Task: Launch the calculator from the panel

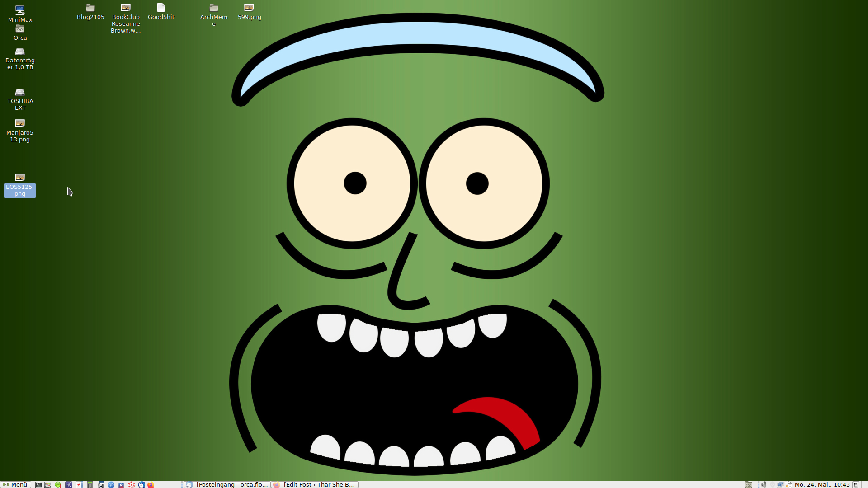Action: click(x=90, y=484)
